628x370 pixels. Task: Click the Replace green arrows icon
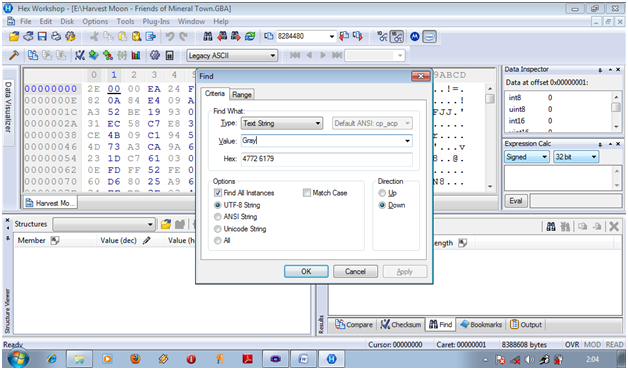click(x=250, y=36)
